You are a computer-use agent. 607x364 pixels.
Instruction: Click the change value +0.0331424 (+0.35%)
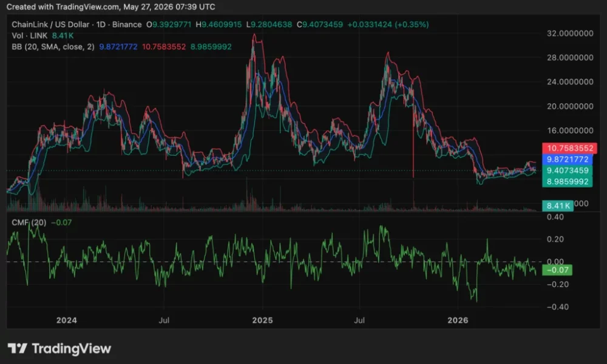388,24
